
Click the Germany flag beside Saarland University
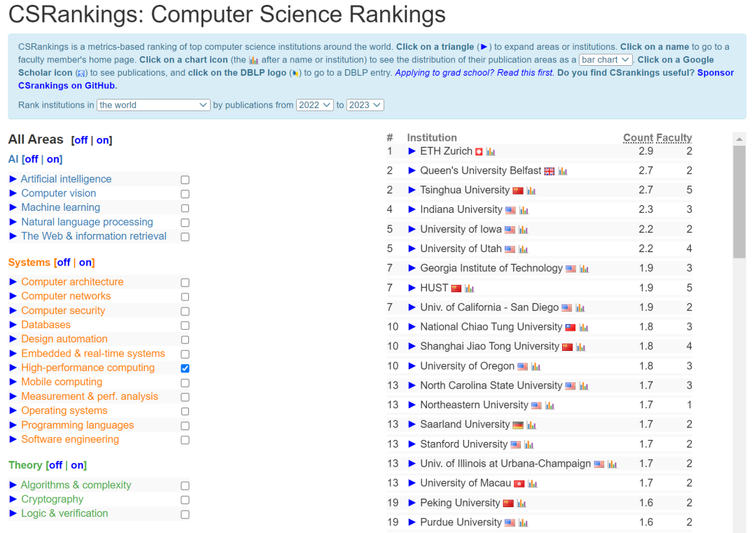517,424
